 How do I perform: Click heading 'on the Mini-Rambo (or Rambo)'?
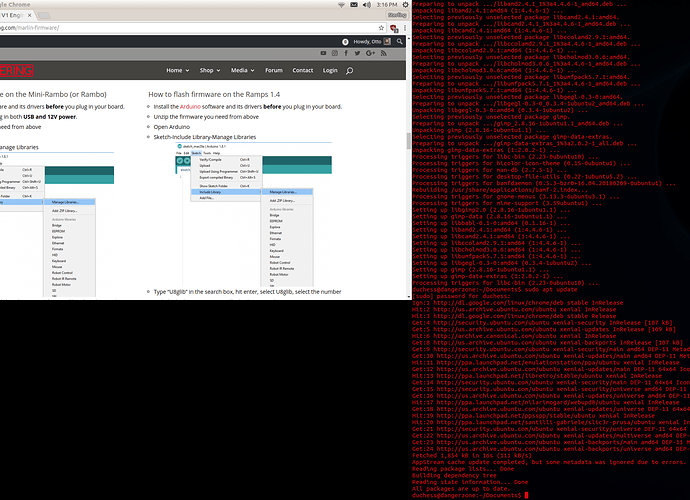(x=53, y=94)
